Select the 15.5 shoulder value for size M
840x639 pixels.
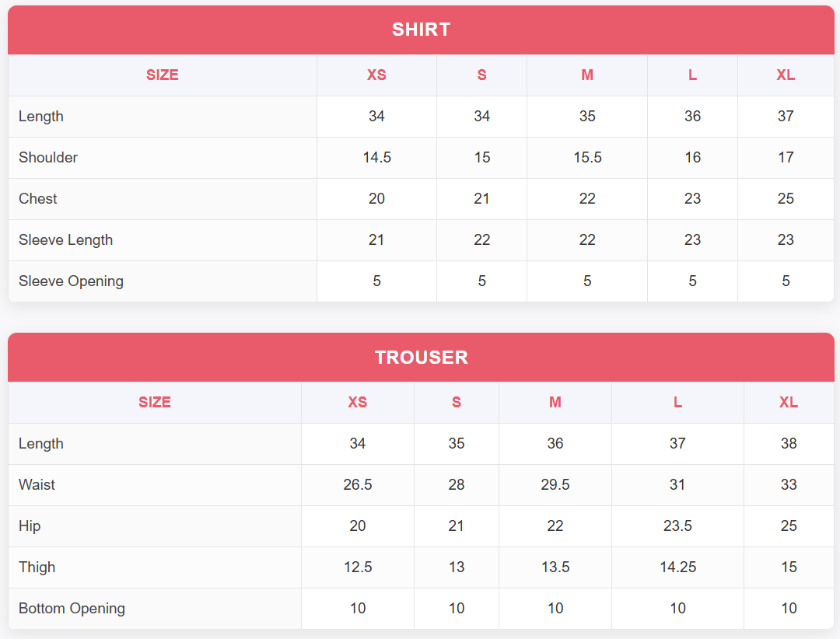coord(587,158)
